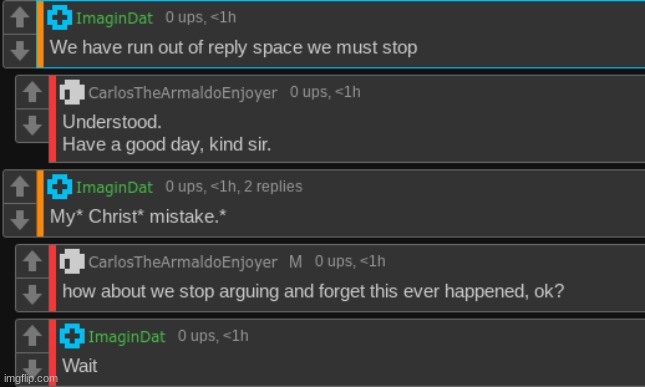Downvote the "My* Christ* mistake.*" comment
This screenshot has height=387, width=645.
[20, 220]
